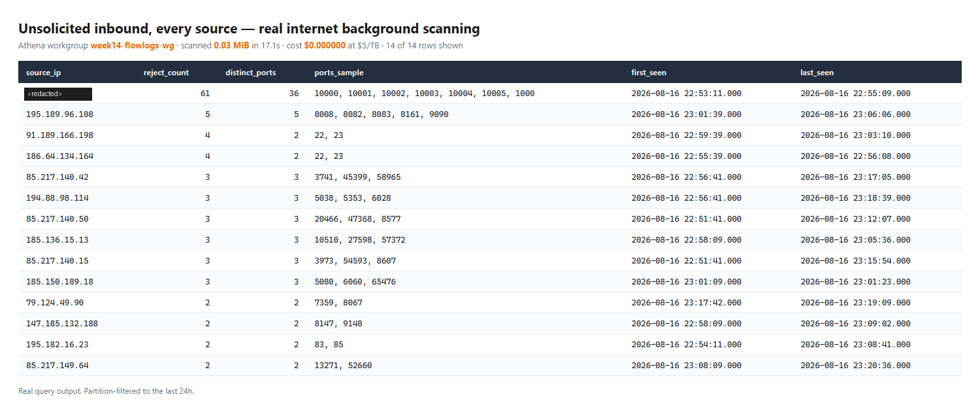
Task: Select source IP 91.189.166.198
Action: pos(59,135)
